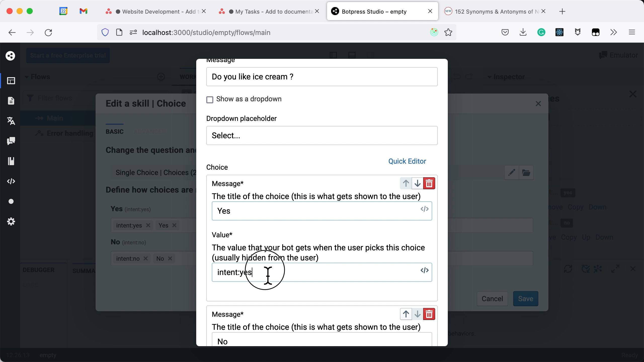Open Settings gear in left sidebar
This screenshot has width=644, height=362.
[x=11, y=221]
